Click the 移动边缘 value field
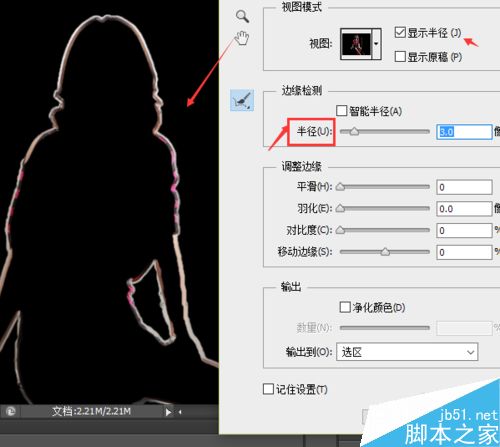The image size is (500, 447). [x=464, y=252]
